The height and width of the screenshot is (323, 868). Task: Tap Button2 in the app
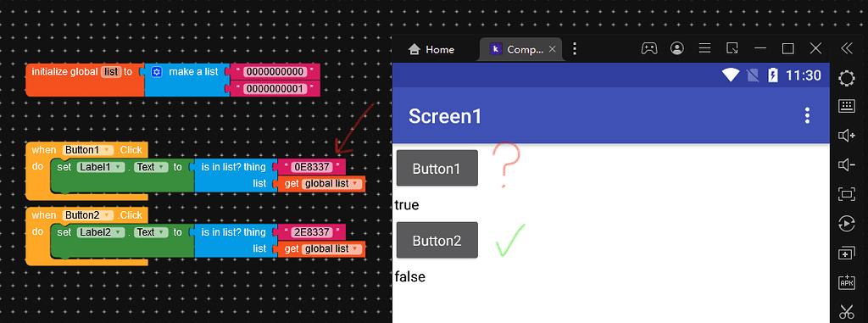437,240
